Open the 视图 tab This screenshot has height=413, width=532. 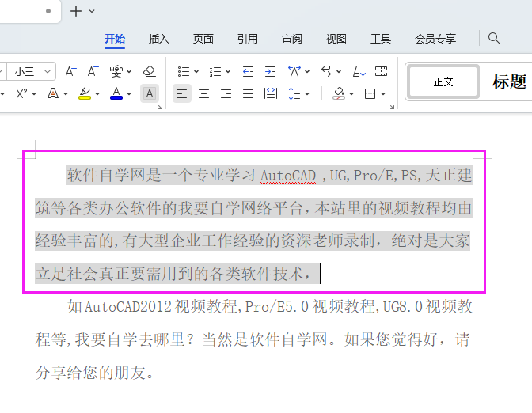click(336, 39)
